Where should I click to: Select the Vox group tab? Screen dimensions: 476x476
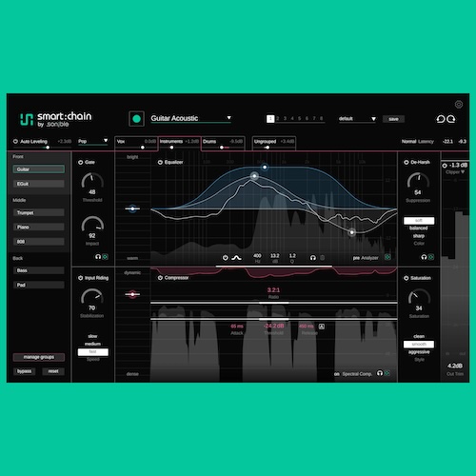[x=136, y=143]
